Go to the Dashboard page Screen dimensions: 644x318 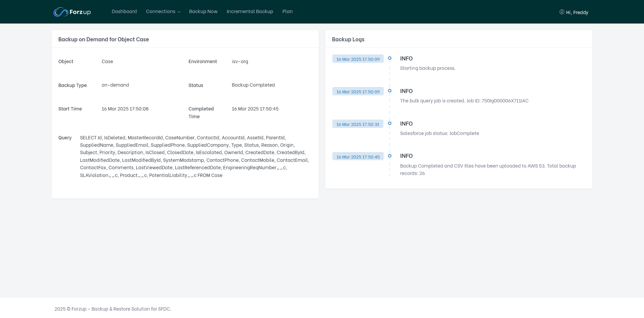coord(124,11)
